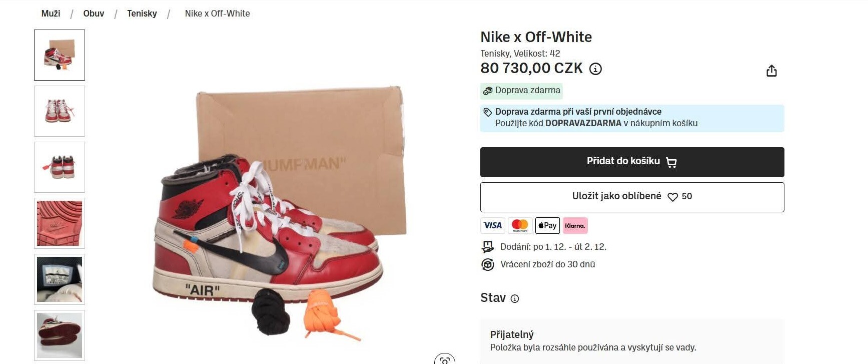
Task: Show the front-view shoes thumbnail
Action: pyautogui.click(x=60, y=111)
